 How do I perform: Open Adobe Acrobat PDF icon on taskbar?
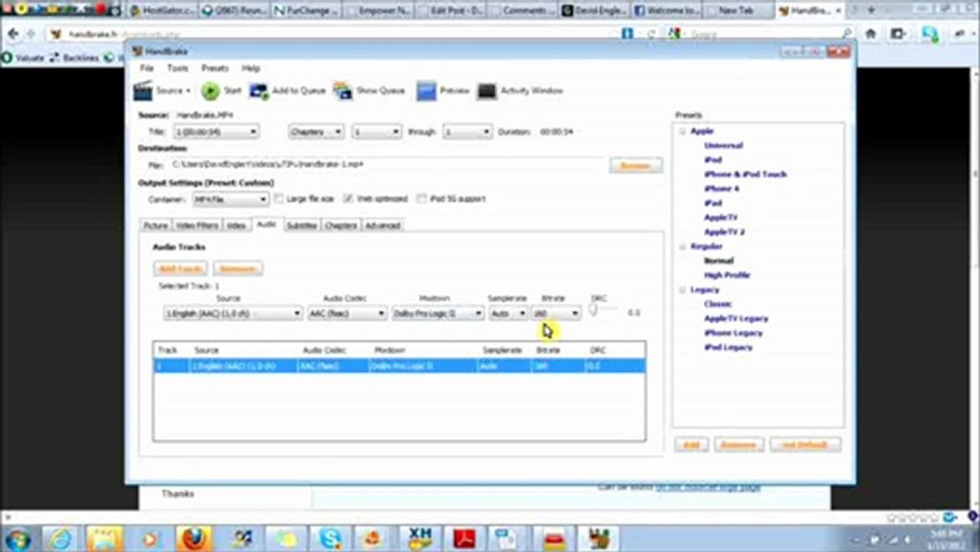pyautogui.click(x=464, y=538)
